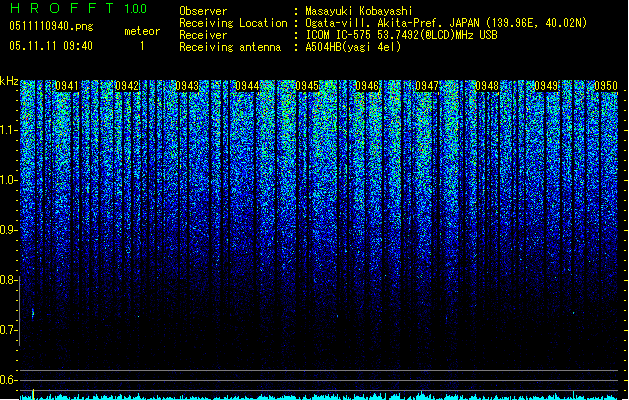Click the 1.0 kHz axis label
The height and width of the screenshot is (400, 629).
pos(9,180)
